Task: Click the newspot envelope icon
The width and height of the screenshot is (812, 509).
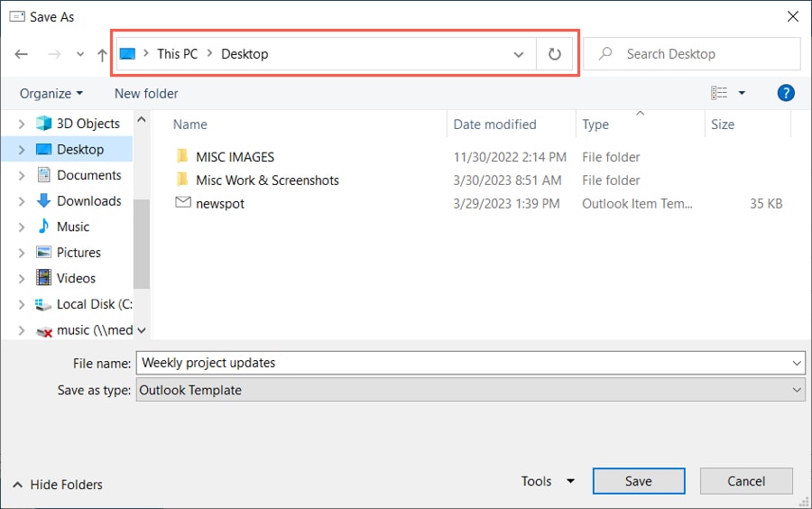Action: [183, 202]
